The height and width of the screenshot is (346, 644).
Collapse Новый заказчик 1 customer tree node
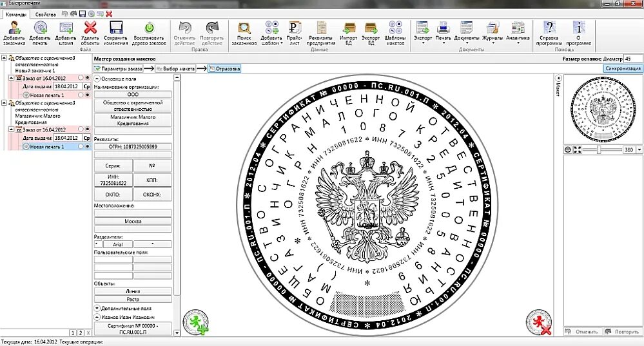pos(4,58)
